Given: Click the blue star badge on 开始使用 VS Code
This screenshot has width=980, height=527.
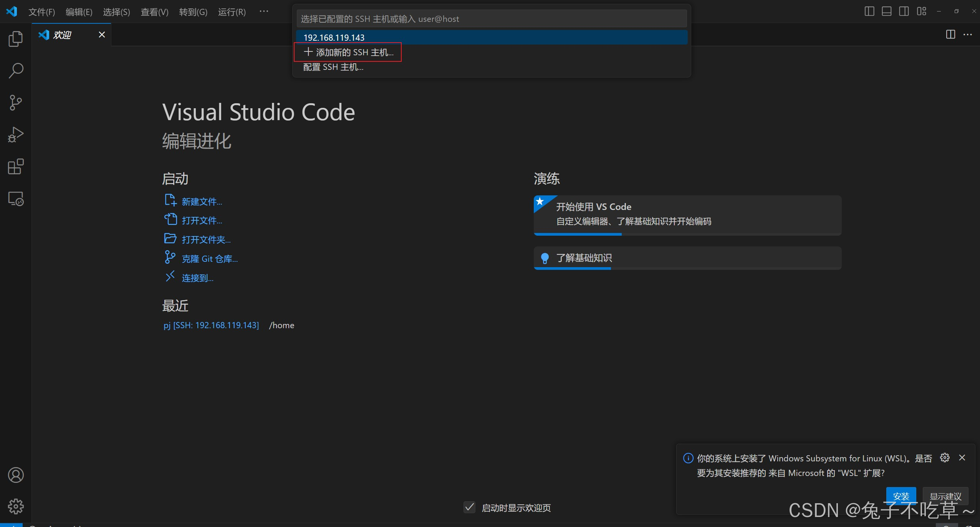Looking at the screenshot, I should [540, 202].
